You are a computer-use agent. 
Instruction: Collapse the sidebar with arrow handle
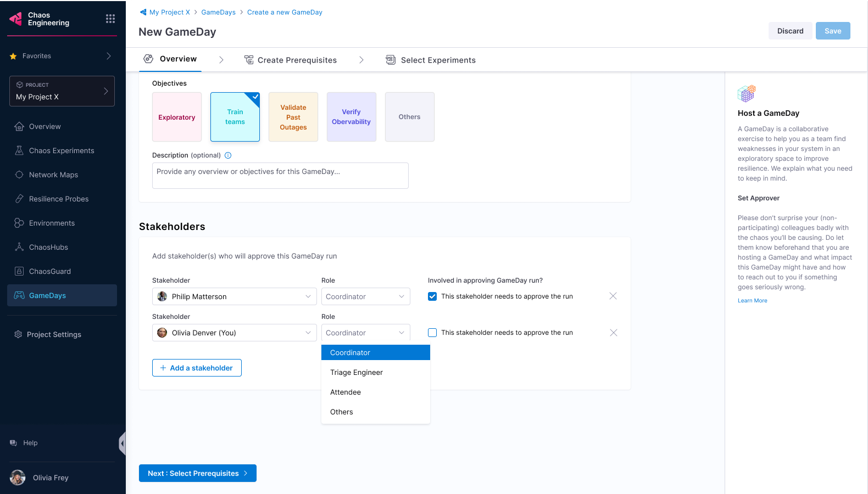click(122, 443)
